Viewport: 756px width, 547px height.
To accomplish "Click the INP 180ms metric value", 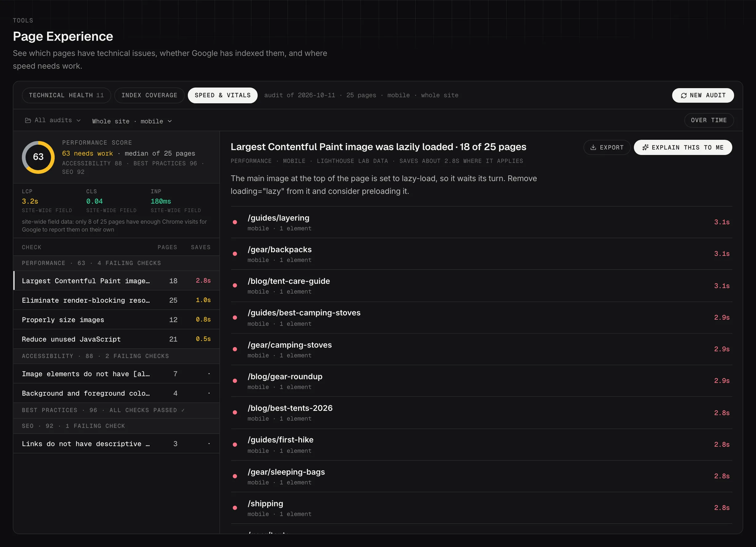I will [161, 201].
